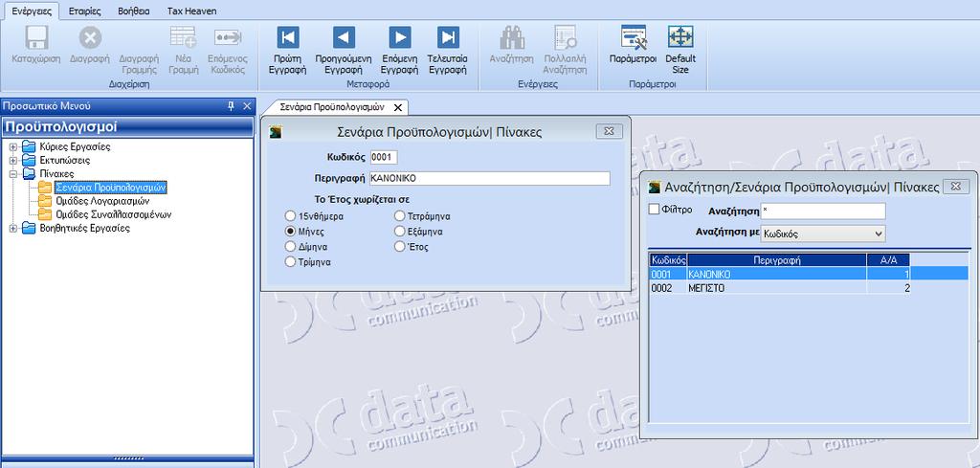Click the Εκτυπώσεις folder icon
The height and width of the screenshot is (468, 980).
click(x=29, y=161)
